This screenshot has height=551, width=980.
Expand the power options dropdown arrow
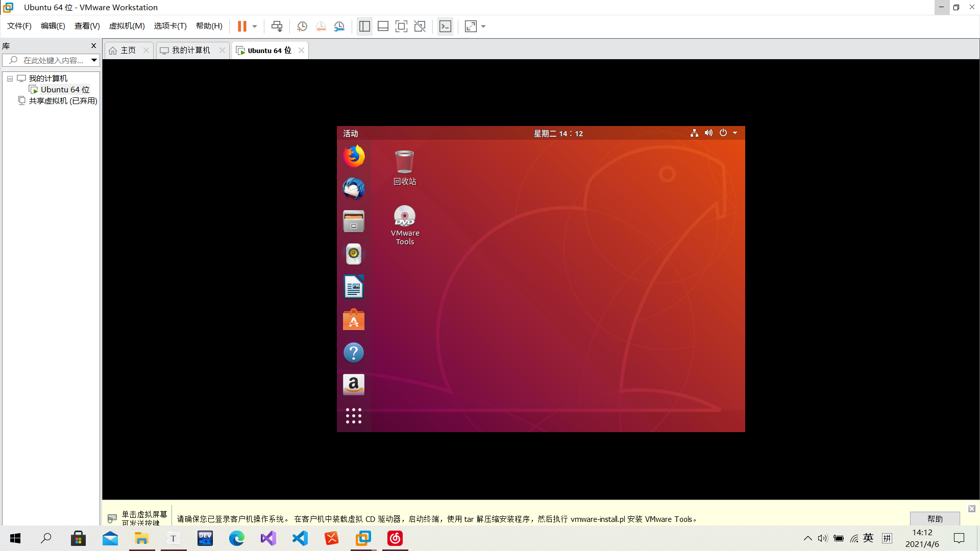click(255, 27)
